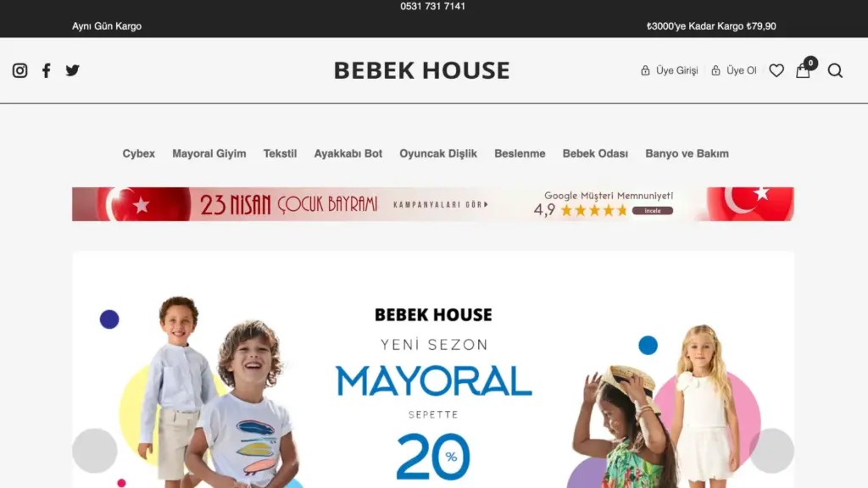This screenshot has height=488, width=868.
Task: Go to previous slide with left circle
Action: [95, 451]
